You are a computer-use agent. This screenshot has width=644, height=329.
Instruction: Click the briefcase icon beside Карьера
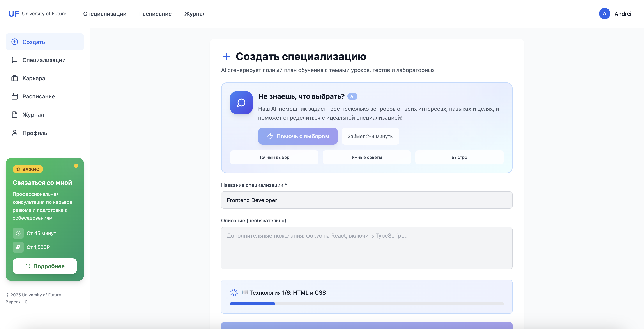point(15,78)
